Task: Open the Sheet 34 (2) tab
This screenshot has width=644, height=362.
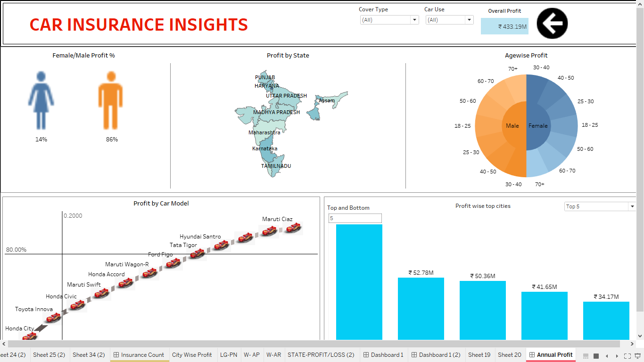Action: point(89,355)
